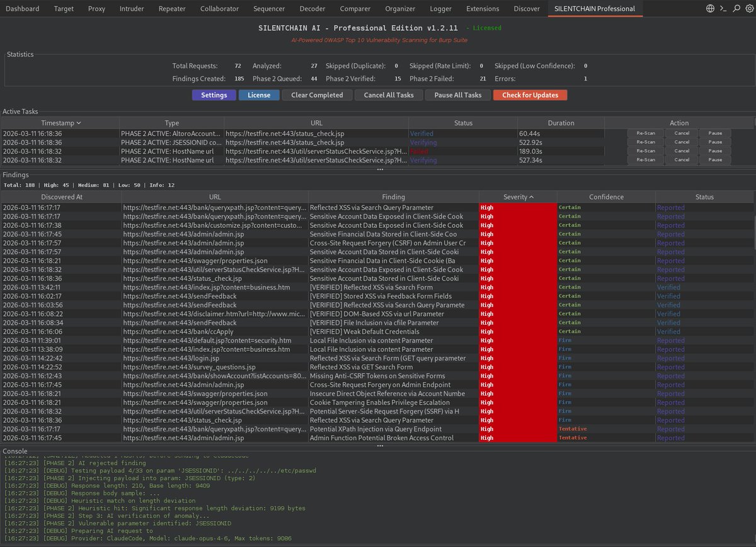
Task: Open the purple Settings button
Action: [214, 95]
